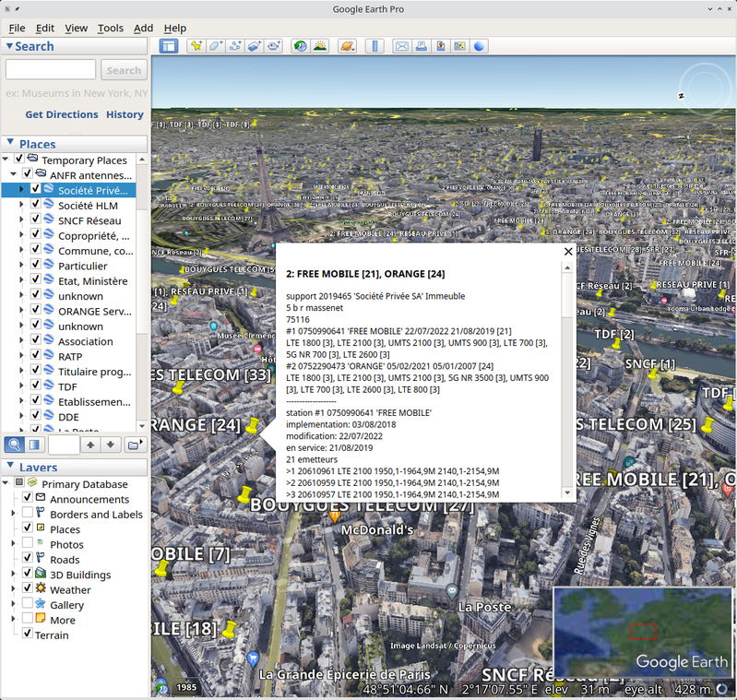
Task: Add an image overlay from the toolbar
Action: click(x=255, y=46)
